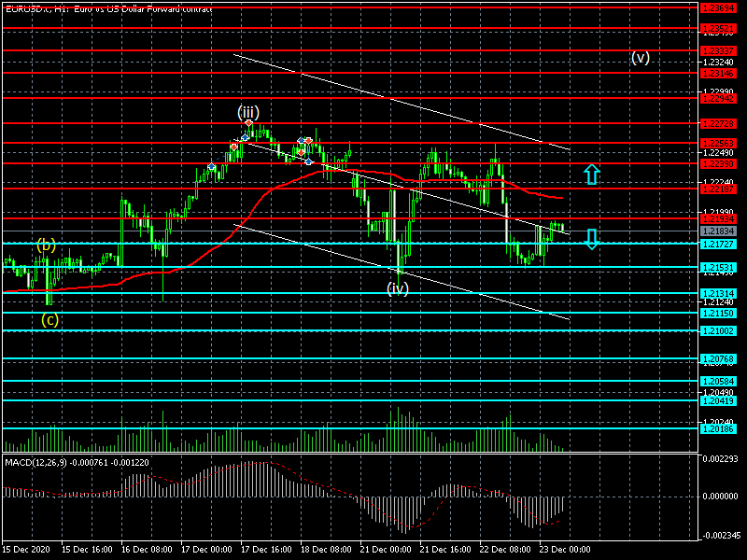Click the 1.21990 price axis value
Viewport: 747px width, 560px height.
pyautogui.click(x=718, y=212)
